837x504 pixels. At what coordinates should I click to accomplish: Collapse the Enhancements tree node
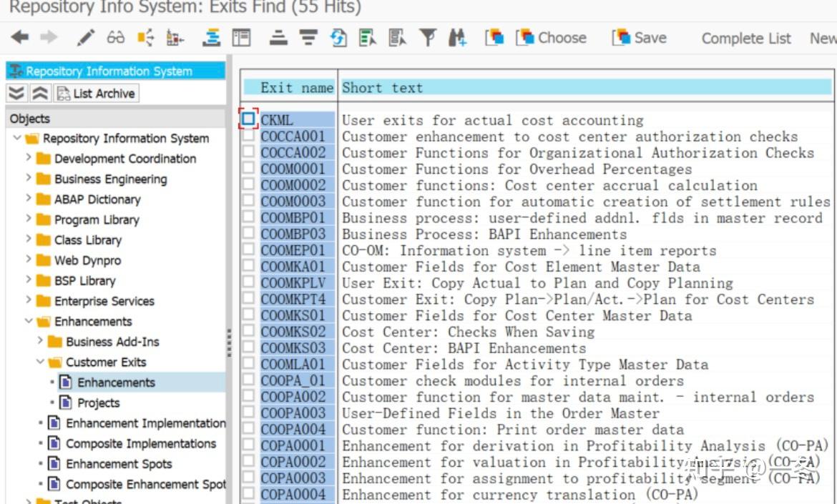pyautogui.click(x=29, y=321)
